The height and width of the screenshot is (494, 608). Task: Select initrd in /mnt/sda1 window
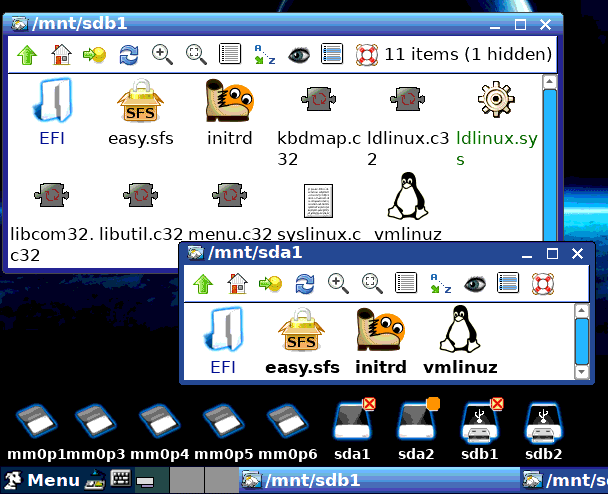pos(381,341)
